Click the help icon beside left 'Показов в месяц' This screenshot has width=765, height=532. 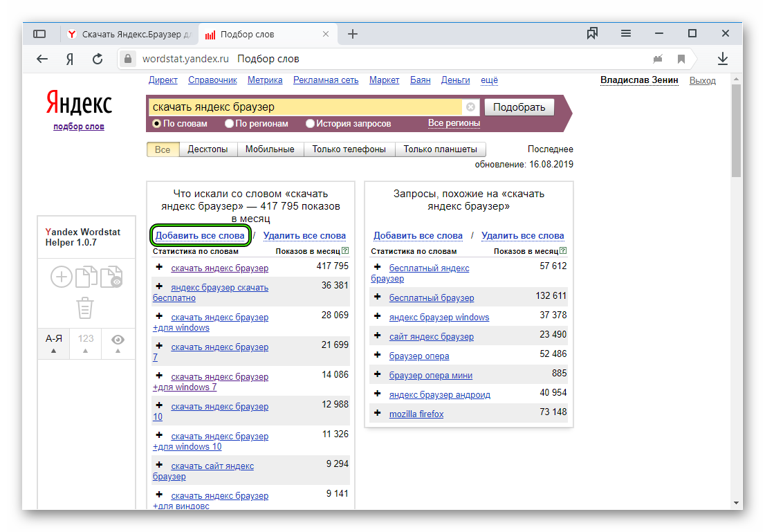345,252
